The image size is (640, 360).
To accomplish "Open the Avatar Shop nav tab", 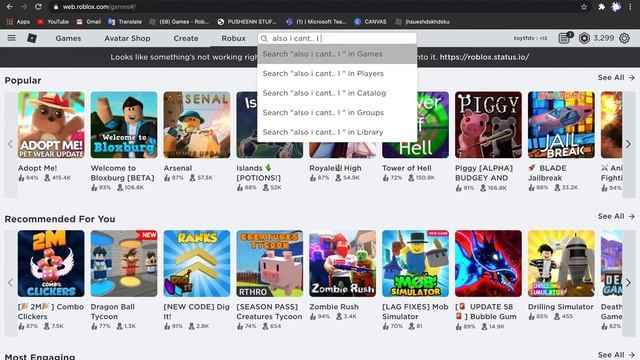I will pos(127,38).
